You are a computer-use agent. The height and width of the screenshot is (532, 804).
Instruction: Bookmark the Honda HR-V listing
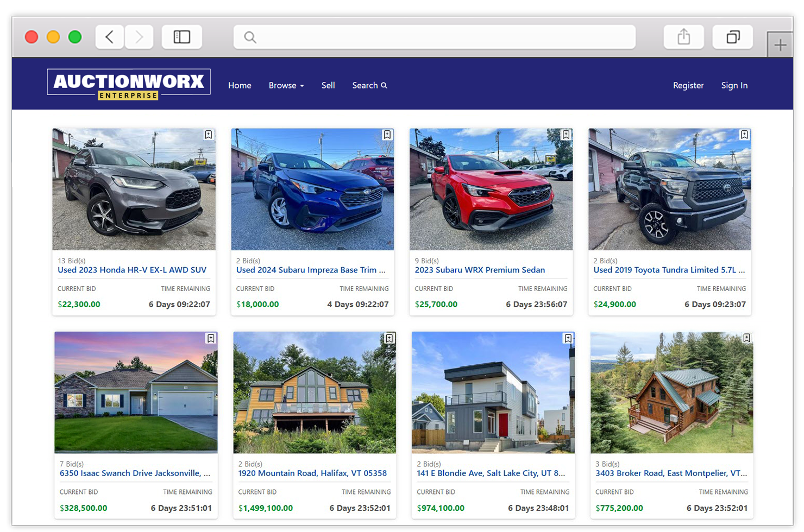click(209, 135)
